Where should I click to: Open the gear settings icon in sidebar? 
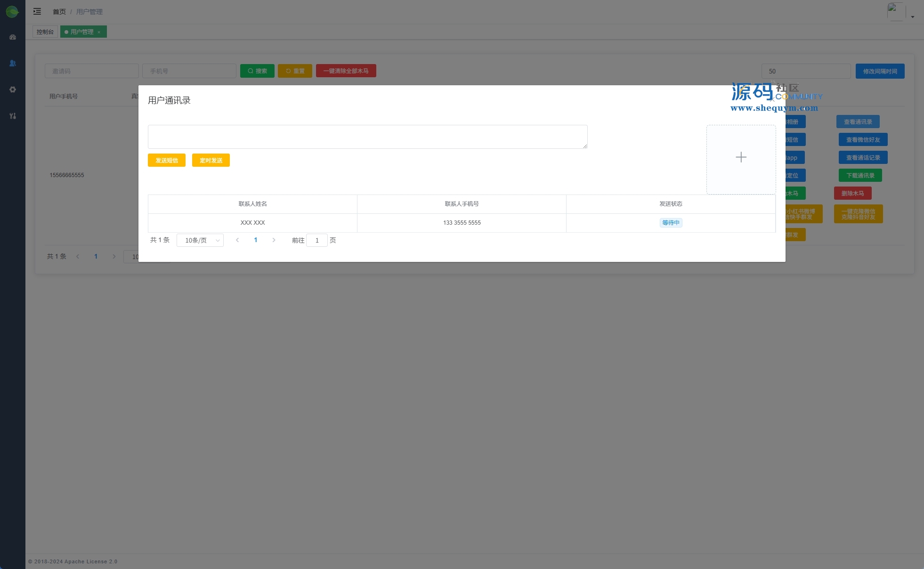click(13, 89)
